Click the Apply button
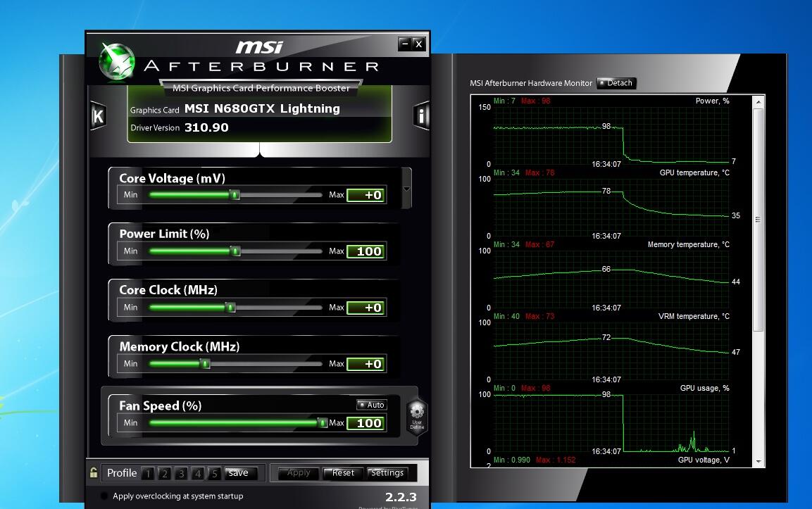This screenshot has width=812, height=509. tap(299, 473)
